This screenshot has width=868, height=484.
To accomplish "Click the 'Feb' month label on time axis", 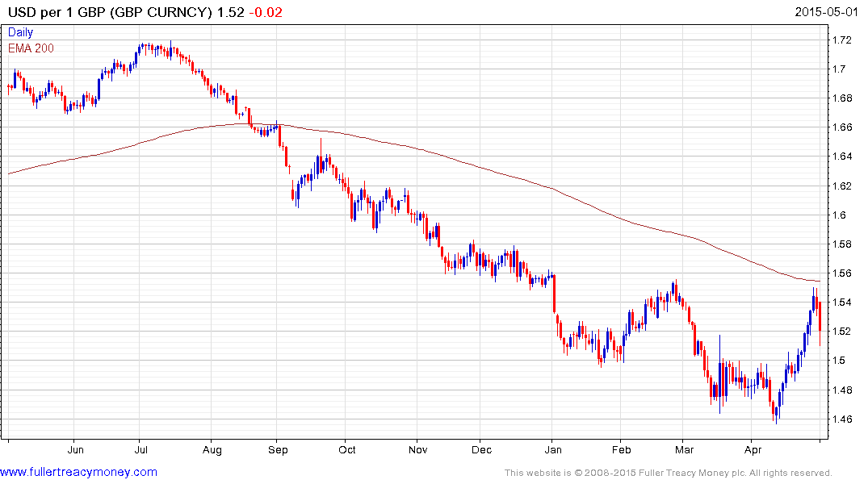I will [622, 450].
